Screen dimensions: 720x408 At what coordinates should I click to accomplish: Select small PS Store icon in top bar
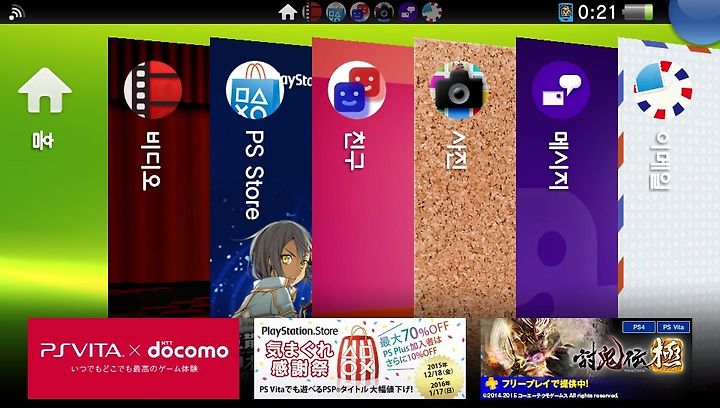click(x=336, y=12)
